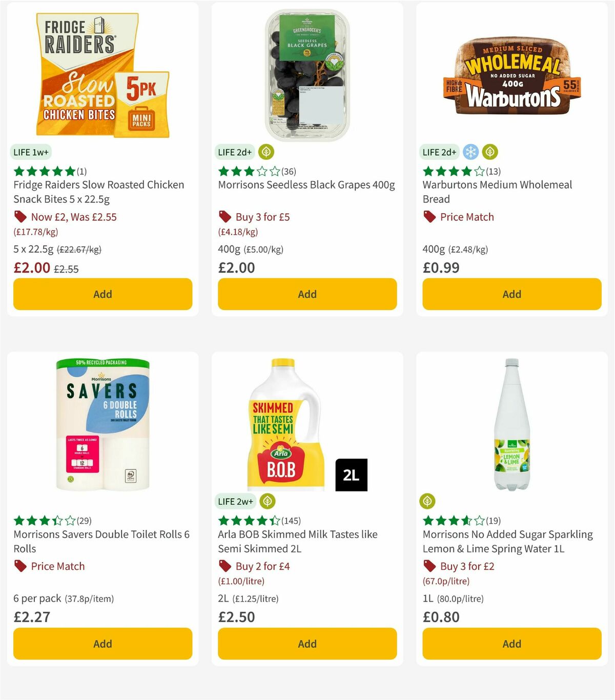Click the red price tag icon next to Price Match
Image resolution: width=615 pixels, height=700 pixels.
(x=429, y=217)
